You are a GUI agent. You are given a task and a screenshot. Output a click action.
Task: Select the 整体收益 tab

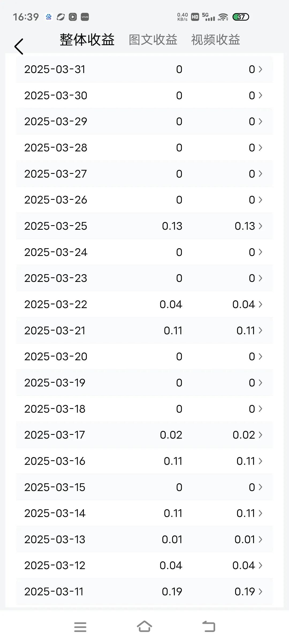(x=87, y=40)
